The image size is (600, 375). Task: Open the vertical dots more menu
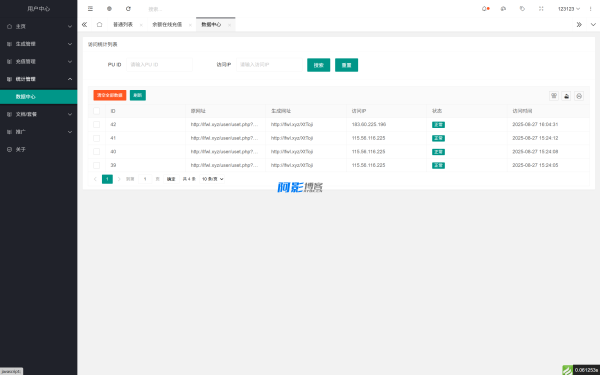[x=590, y=9]
